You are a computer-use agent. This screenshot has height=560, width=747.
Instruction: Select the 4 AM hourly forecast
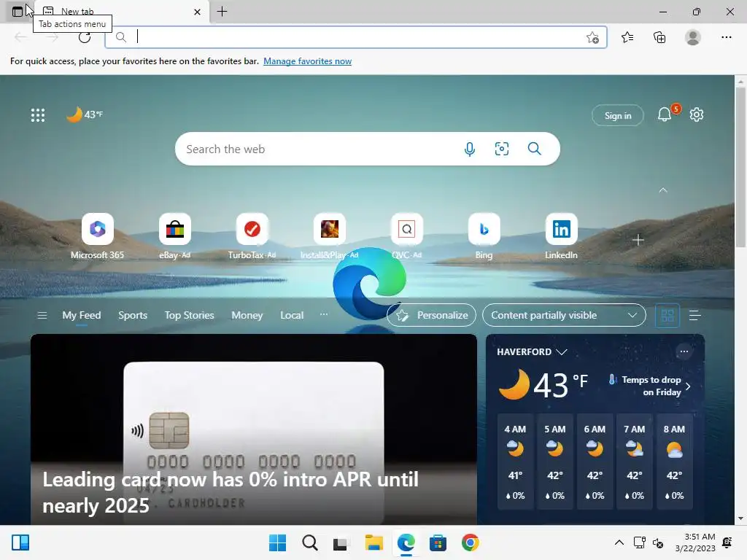515,462
